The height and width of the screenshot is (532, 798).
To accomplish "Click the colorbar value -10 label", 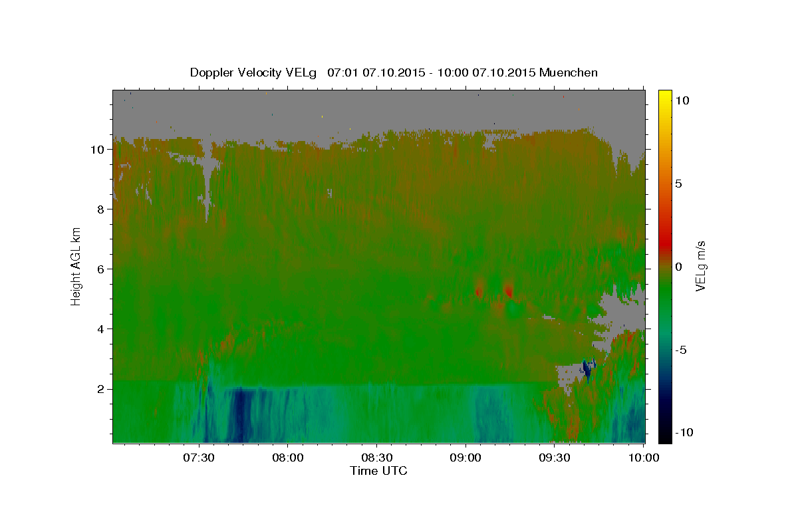I will (685, 432).
